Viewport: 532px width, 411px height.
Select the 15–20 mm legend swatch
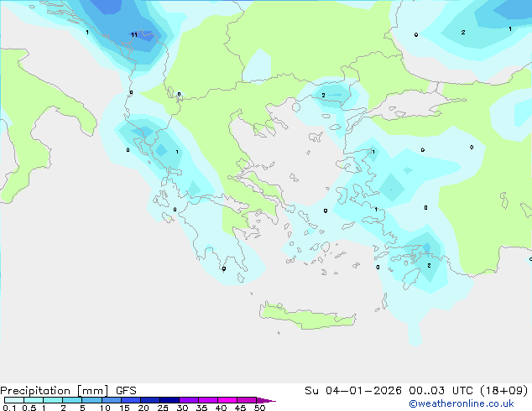tap(130, 400)
